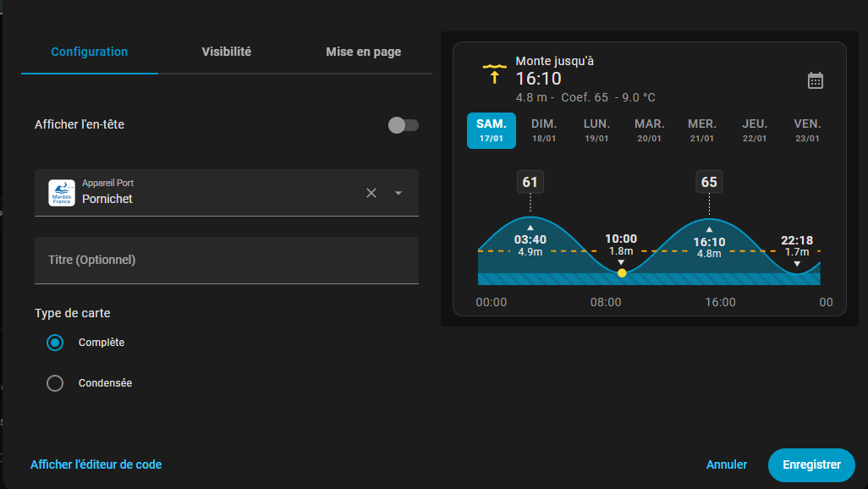The image size is (868, 489).
Task: Select the Complète card type
Action: [55, 343]
